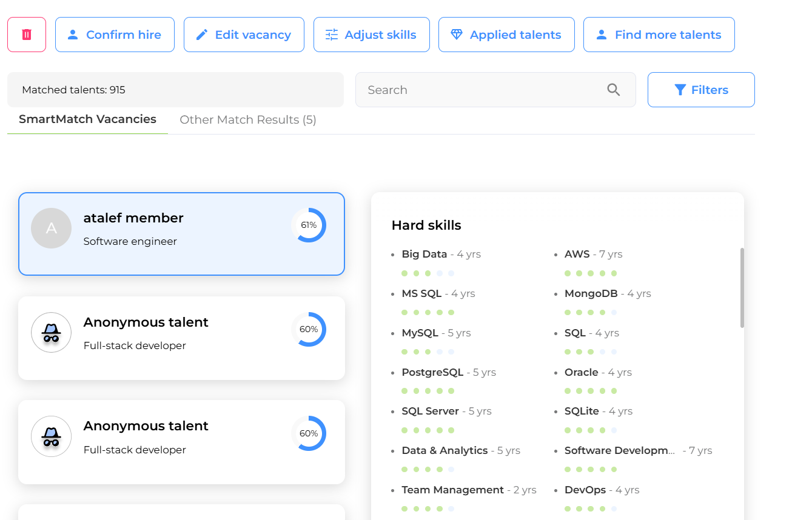Click the MySQL skill entry
This screenshot has height=520, width=812.
[x=436, y=333]
